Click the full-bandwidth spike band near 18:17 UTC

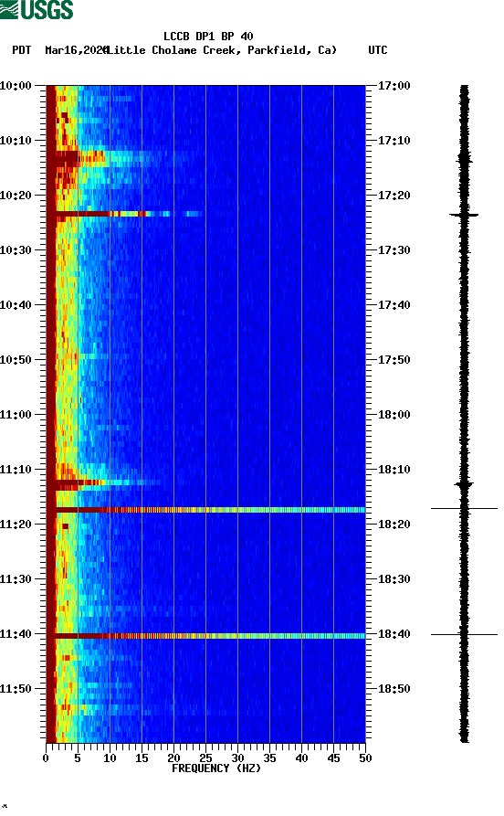pyautogui.click(x=206, y=510)
